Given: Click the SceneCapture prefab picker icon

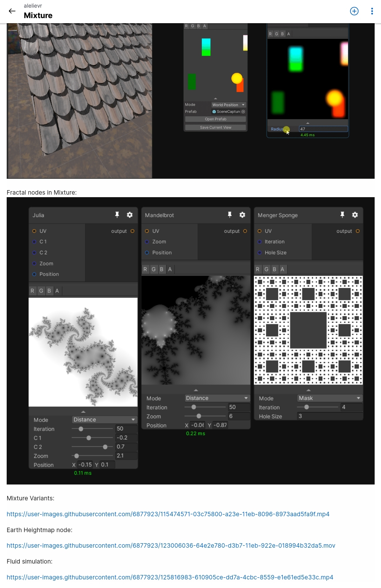Looking at the screenshot, I should pyautogui.click(x=243, y=112).
